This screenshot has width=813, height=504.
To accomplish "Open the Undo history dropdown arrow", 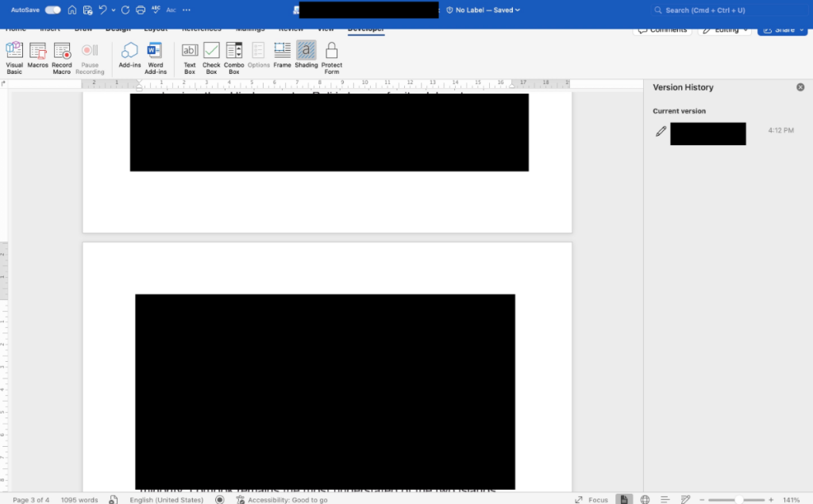I will (114, 10).
